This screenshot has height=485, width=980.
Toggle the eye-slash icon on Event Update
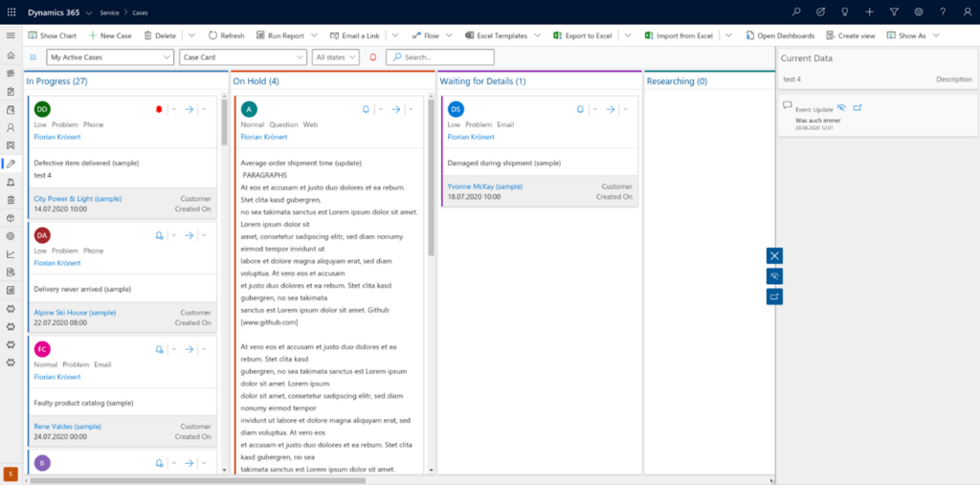click(841, 107)
